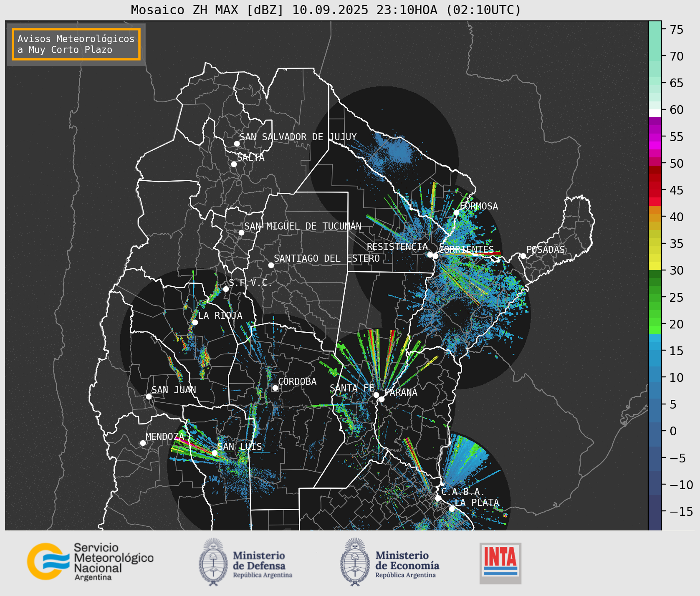Click the SAN MIGUEL DE TUCUMÁN label

point(303,226)
